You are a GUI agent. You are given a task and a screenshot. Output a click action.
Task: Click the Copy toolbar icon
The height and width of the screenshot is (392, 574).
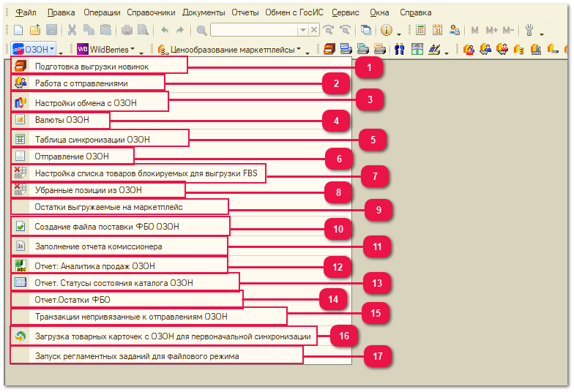(x=89, y=31)
